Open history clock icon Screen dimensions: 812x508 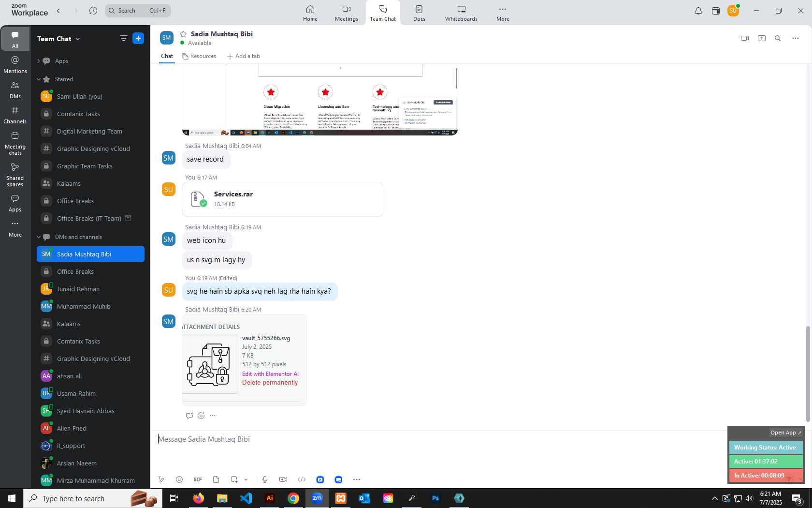[x=93, y=11]
